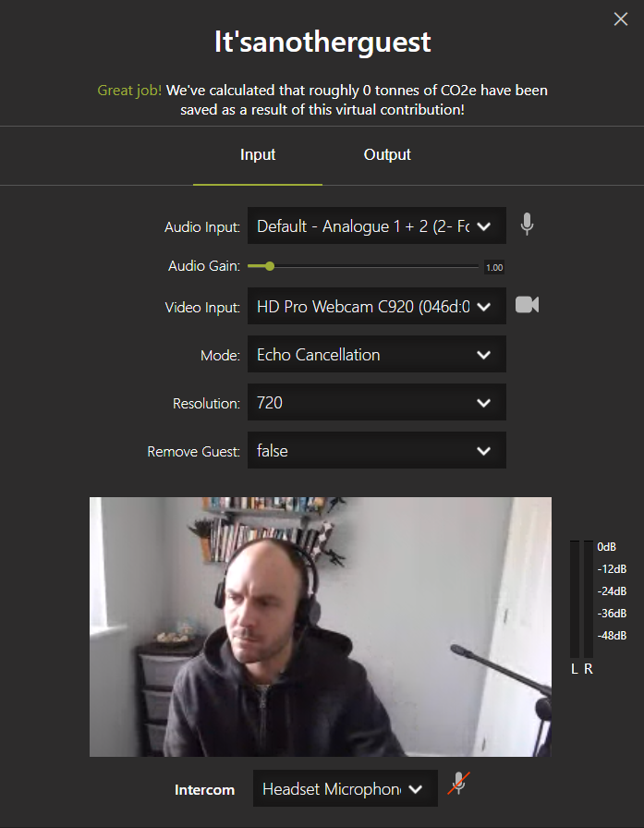Switch to the Output tab
This screenshot has width=644, height=828.
point(387,154)
